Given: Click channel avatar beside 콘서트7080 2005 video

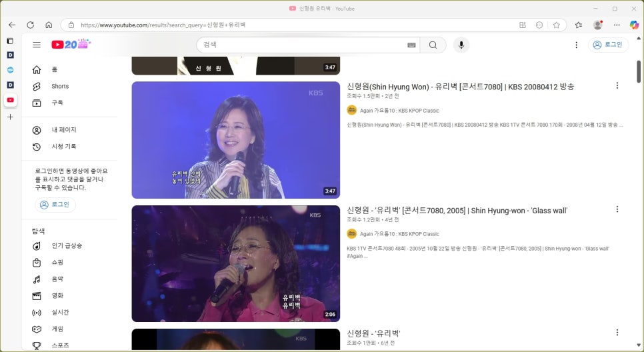Looking at the screenshot, I should point(351,233).
